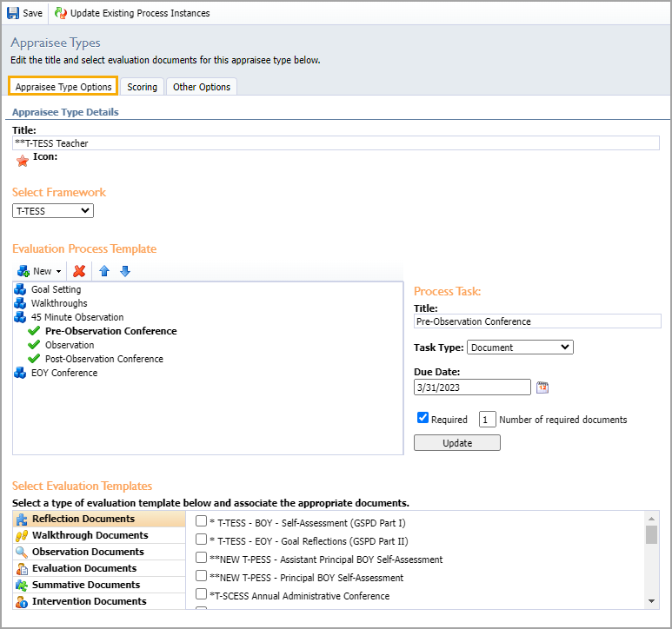Click the red star appraisee type icon

click(x=23, y=161)
